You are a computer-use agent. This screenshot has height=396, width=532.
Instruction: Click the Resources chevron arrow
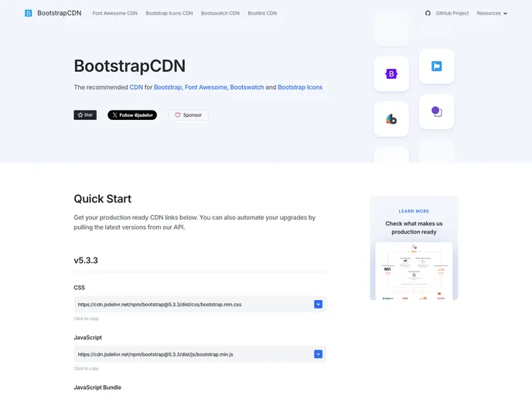coord(505,14)
